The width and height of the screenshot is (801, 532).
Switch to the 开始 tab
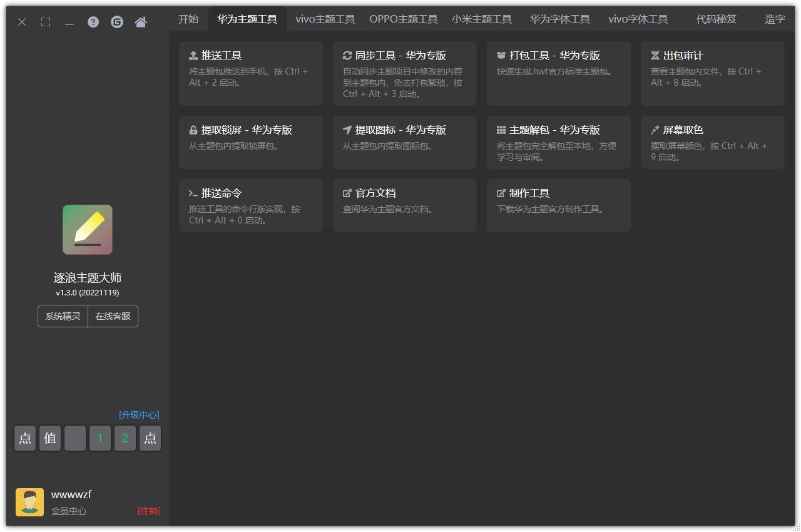click(x=188, y=19)
